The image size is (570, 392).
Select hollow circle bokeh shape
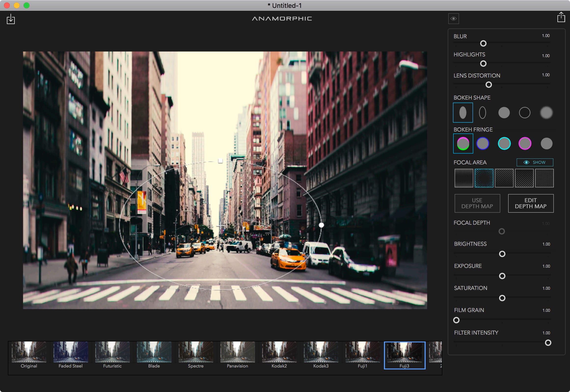click(524, 113)
